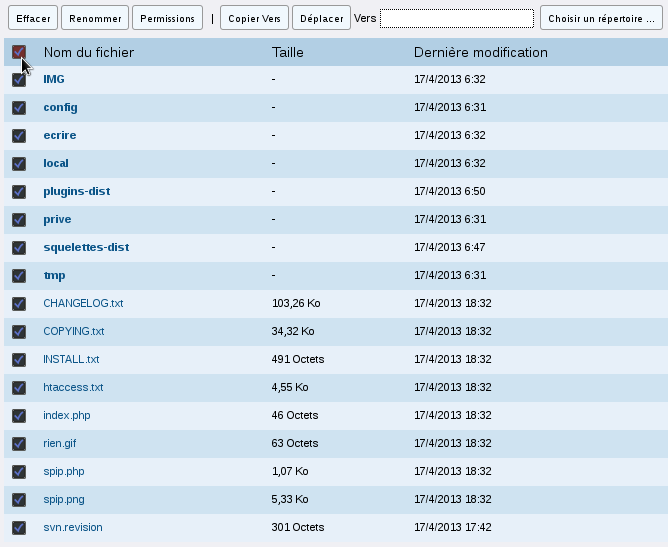Screen dimensions: 668x547
Task: Uncheck the squelettes-dist folder checkbox
Action: pyautogui.click(x=19, y=248)
